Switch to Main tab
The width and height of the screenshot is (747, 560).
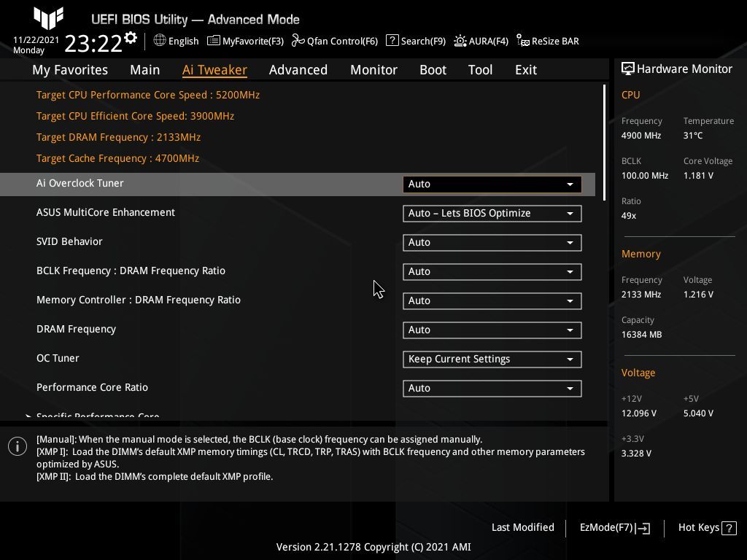coord(145,70)
